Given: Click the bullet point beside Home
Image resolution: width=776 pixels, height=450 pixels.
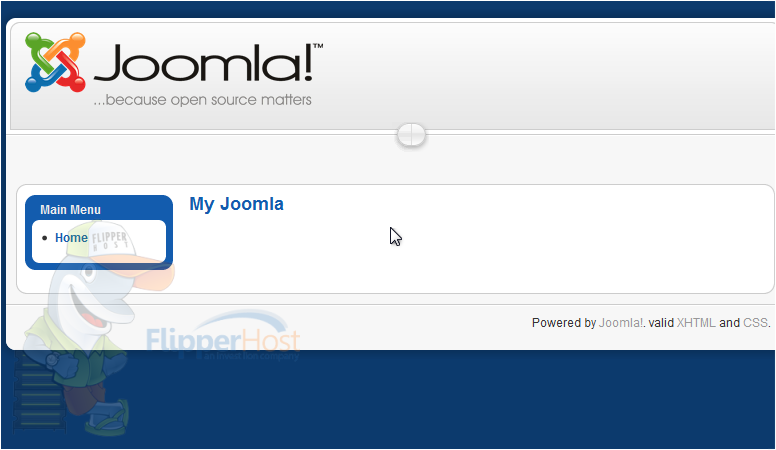Looking at the screenshot, I should [45, 238].
